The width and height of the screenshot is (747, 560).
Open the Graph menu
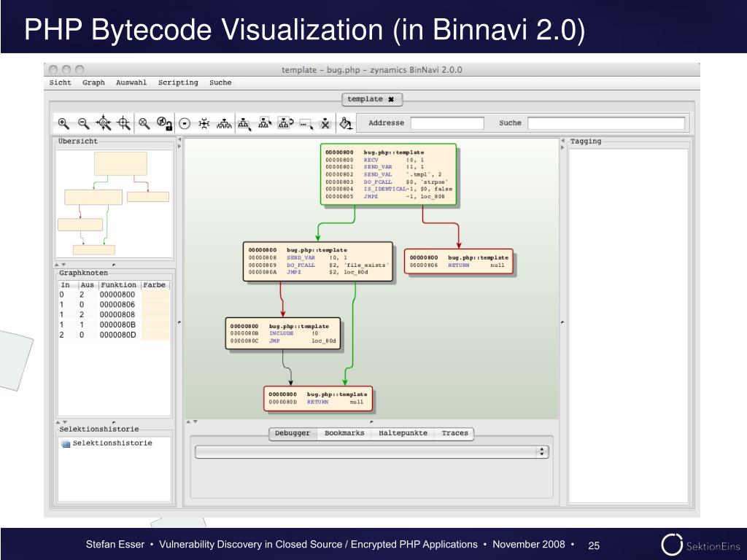coord(93,82)
